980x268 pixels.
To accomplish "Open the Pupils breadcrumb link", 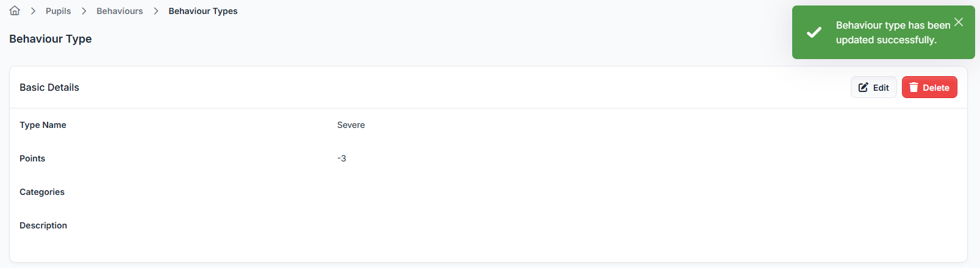I will point(58,11).
